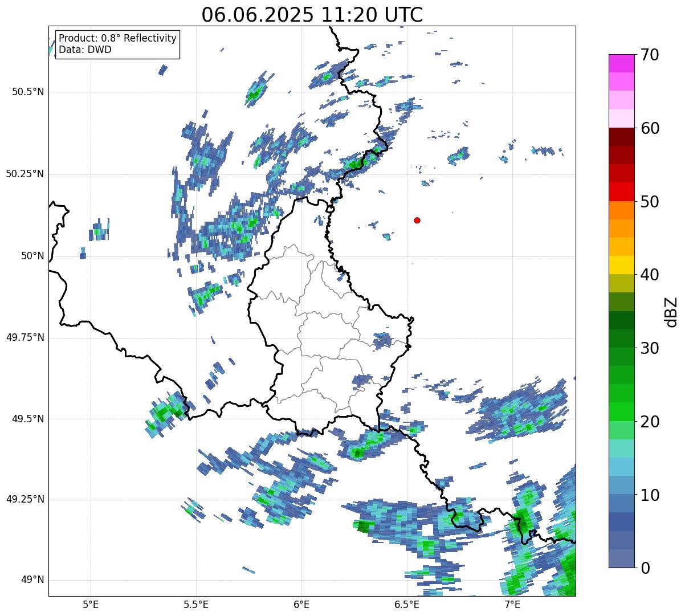This screenshot has height=616, width=685.
Task: Click the 7°E longitude label
Action: [512, 604]
